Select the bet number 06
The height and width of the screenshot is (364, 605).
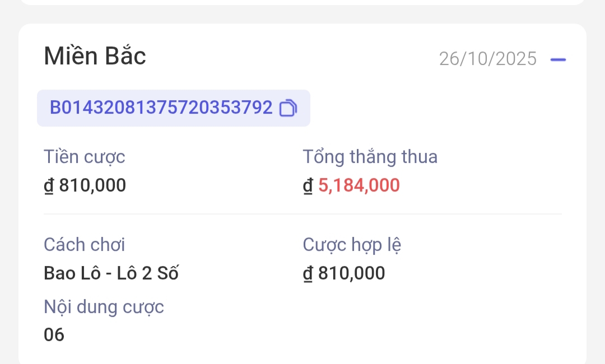tap(54, 335)
